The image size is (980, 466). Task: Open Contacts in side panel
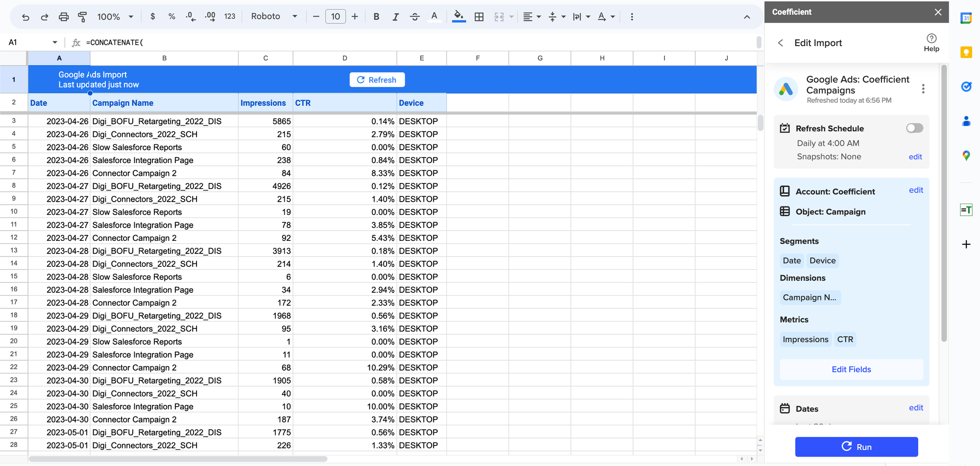966,121
